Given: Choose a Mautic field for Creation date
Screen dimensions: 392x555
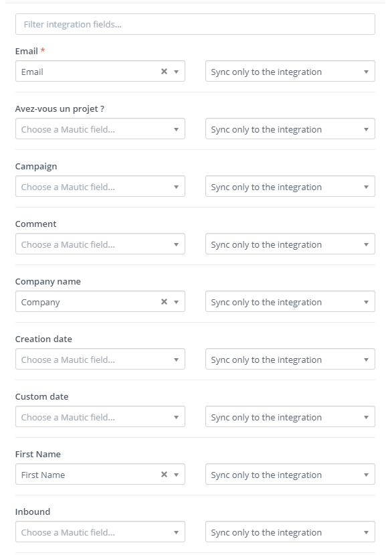Looking at the screenshot, I should coord(100,360).
